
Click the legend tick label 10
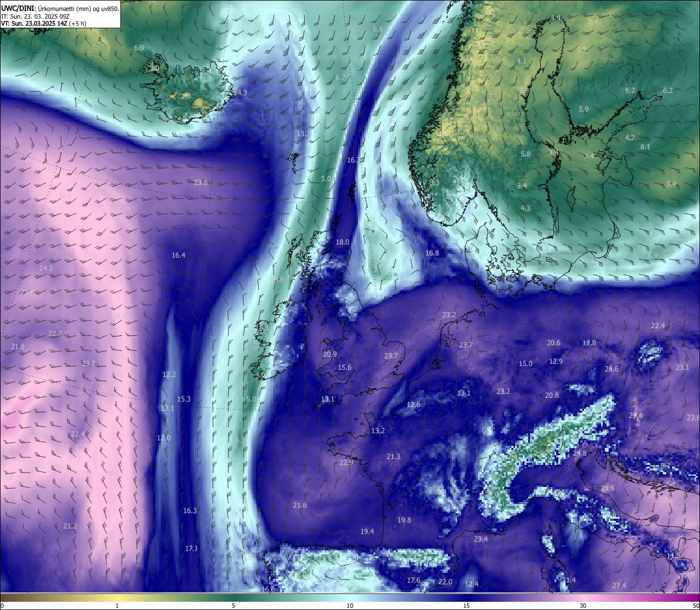coord(350,606)
